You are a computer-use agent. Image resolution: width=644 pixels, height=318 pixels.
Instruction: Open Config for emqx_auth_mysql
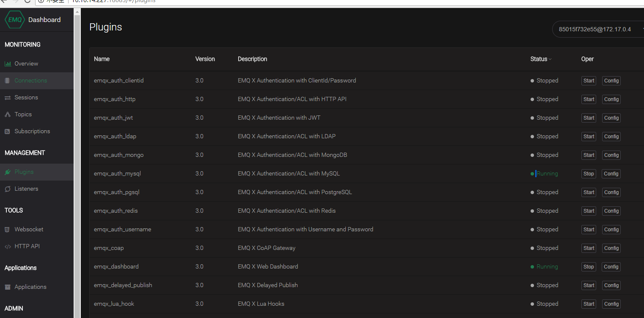click(x=611, y=174)
